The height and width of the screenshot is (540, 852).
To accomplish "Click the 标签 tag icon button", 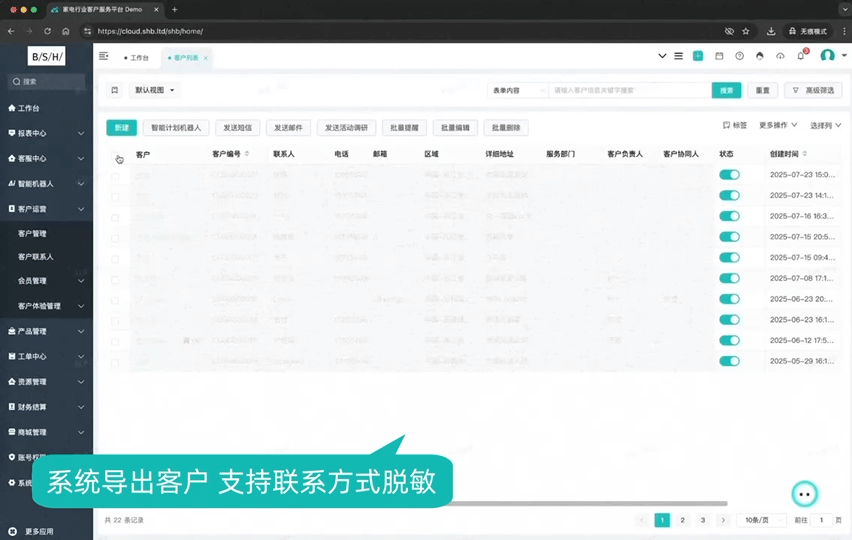I will pyautogui.click(x=735, y=125).
